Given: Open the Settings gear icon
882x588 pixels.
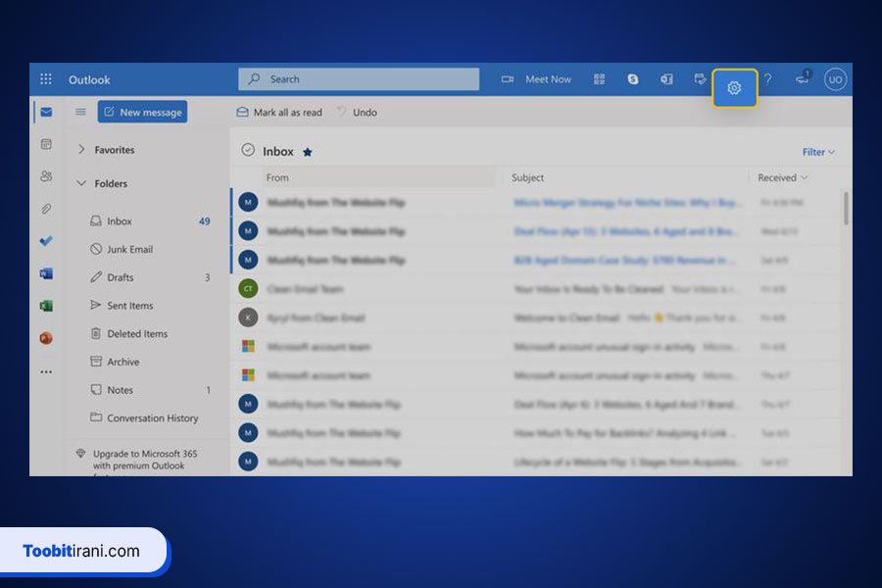Looking at the screenshot, I should (x=734, y=88).
